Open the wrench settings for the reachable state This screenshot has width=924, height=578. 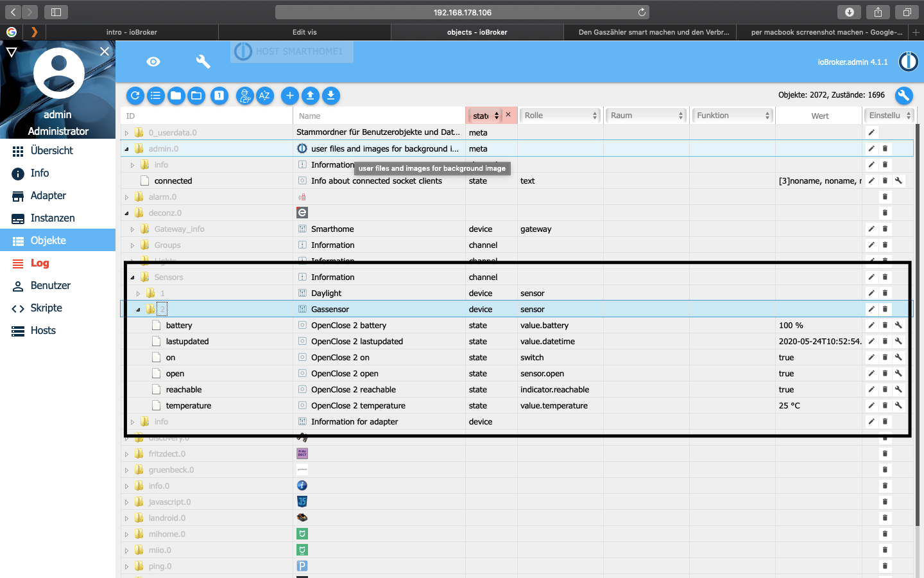point(898,390)
